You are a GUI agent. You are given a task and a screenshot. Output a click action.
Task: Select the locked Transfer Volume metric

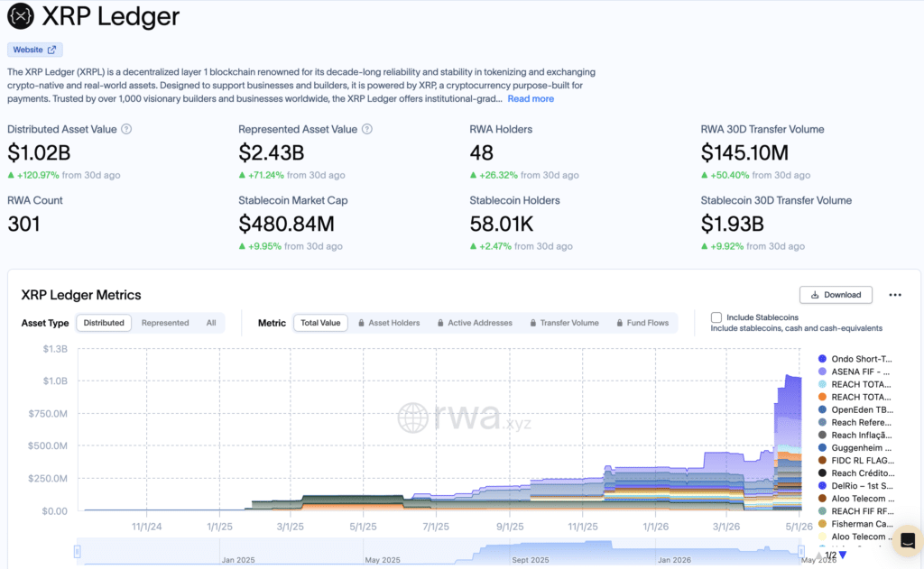coord(565,323)
